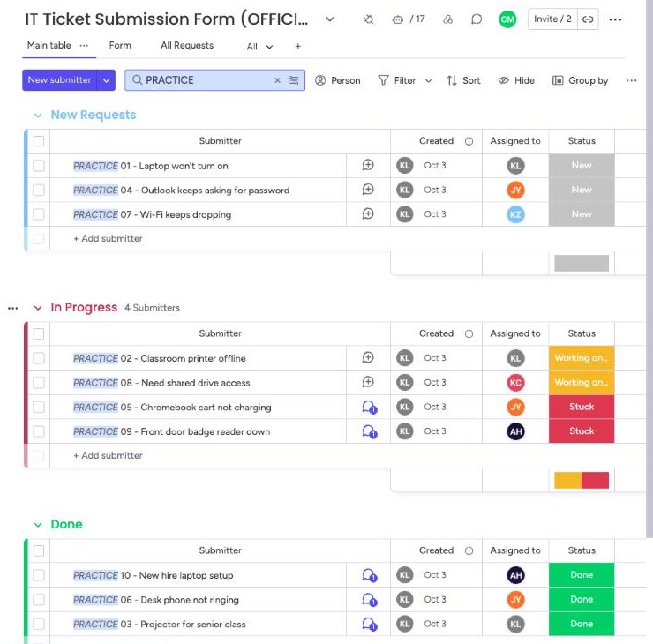
Task: Open Sort options
Action: [x=463, y=80]
